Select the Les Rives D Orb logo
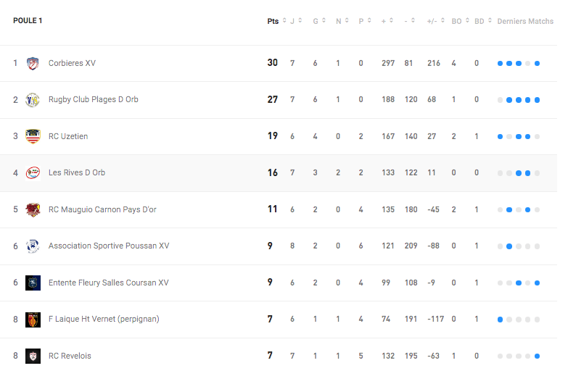 [33, 173]
